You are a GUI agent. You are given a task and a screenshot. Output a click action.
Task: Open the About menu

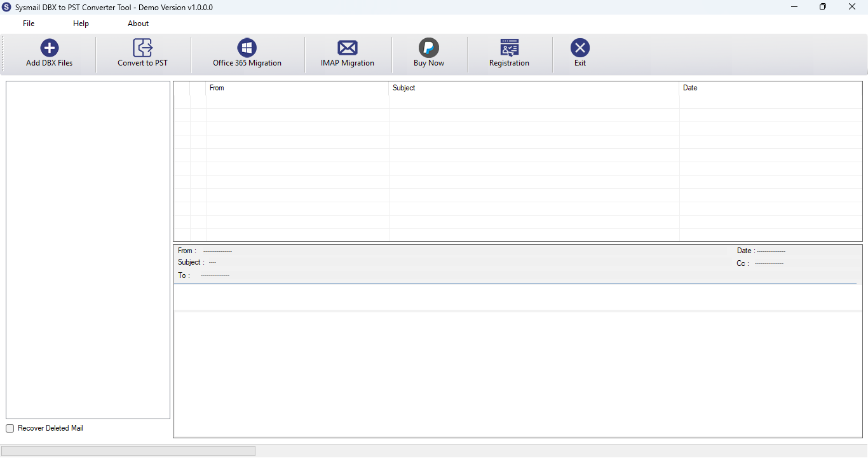(138, 24)
